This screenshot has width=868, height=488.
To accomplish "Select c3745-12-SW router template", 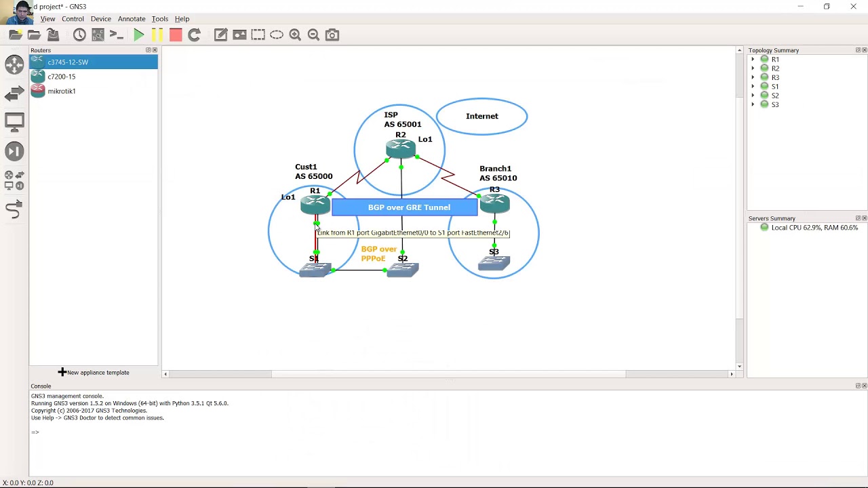I will [x=94, y=62].
